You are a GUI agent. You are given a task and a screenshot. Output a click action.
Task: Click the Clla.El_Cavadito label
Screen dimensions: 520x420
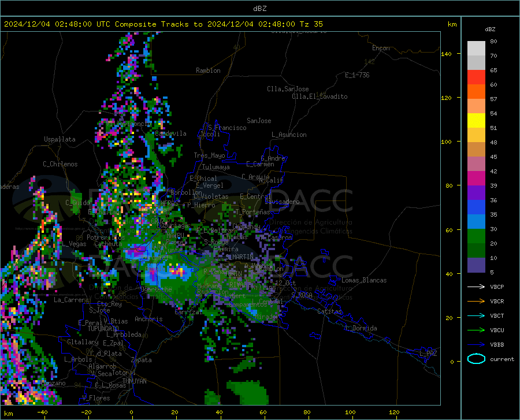click(320, 96)
